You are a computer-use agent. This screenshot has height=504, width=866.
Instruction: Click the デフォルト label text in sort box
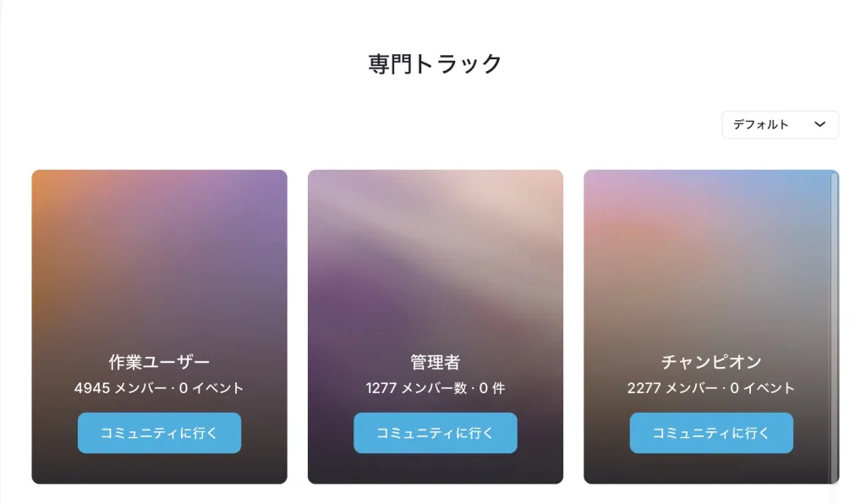[761, 124]
